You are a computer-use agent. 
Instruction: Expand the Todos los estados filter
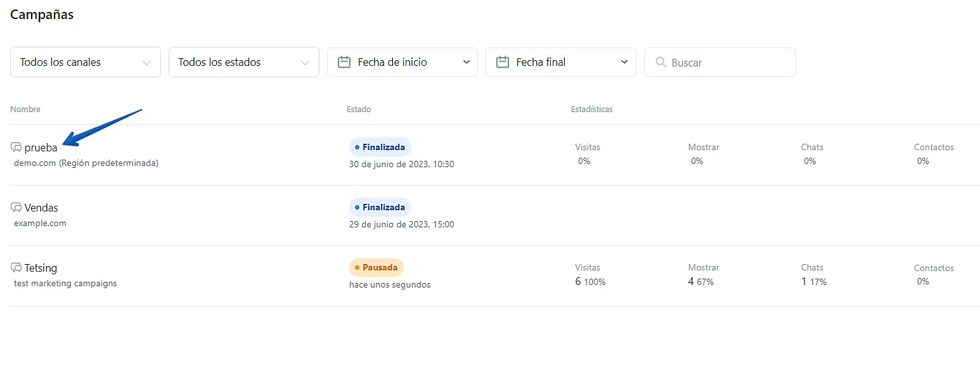tap(244, 62)
